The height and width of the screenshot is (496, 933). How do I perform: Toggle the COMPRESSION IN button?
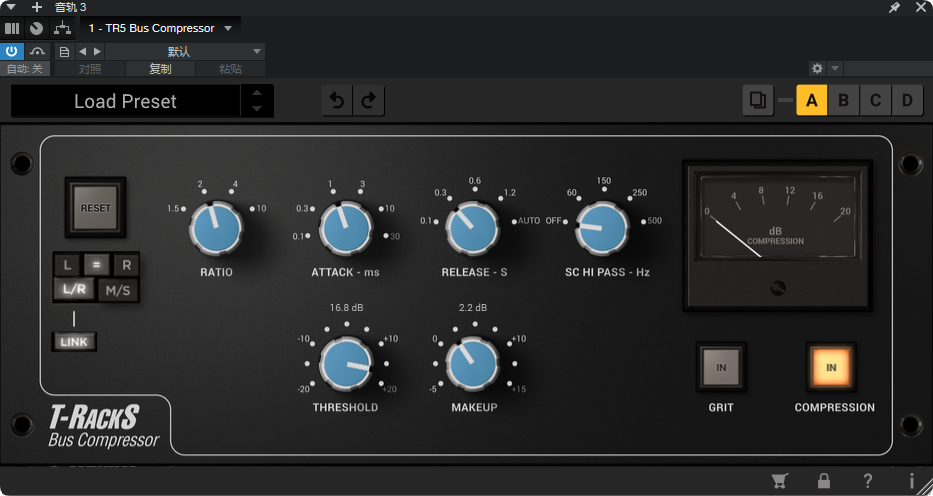(831, 368)
